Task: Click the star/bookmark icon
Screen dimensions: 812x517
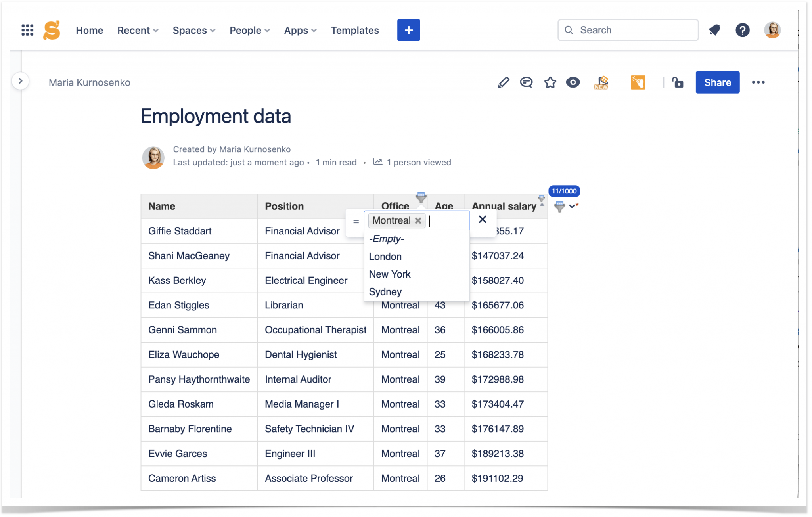Action: pos(549,82)
